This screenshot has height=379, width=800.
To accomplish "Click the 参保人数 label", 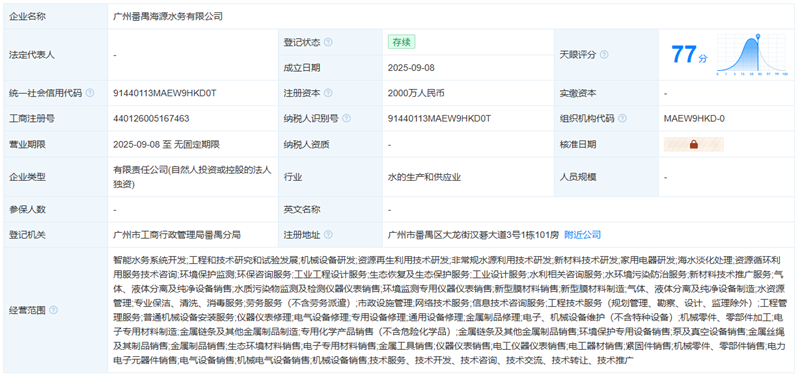I will pos(28,210).
